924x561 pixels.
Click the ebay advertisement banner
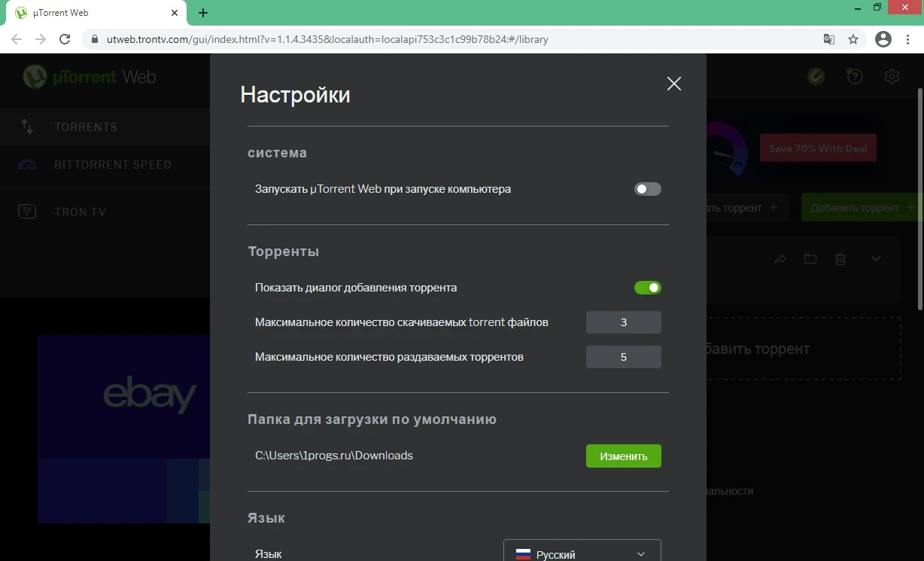click(x=123, y=429)
